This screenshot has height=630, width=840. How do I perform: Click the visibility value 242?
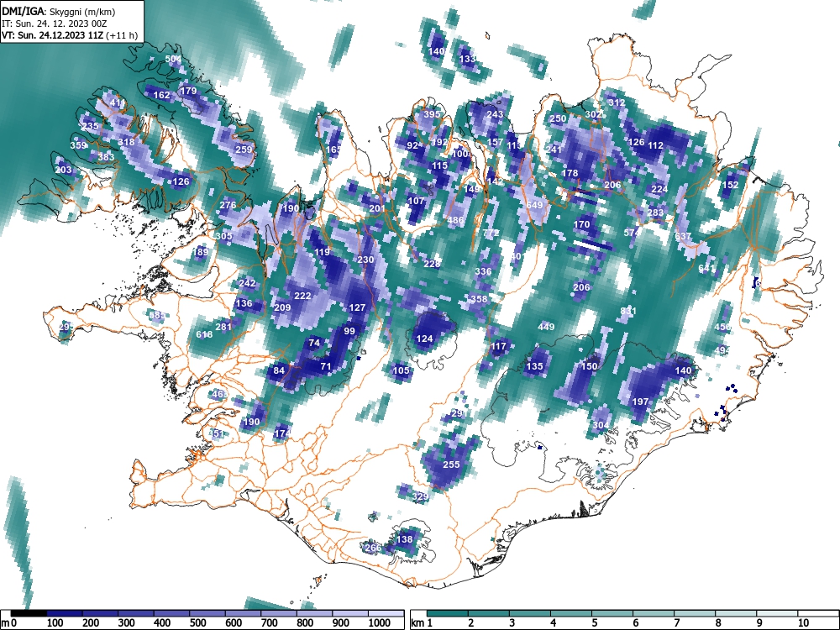247,283
